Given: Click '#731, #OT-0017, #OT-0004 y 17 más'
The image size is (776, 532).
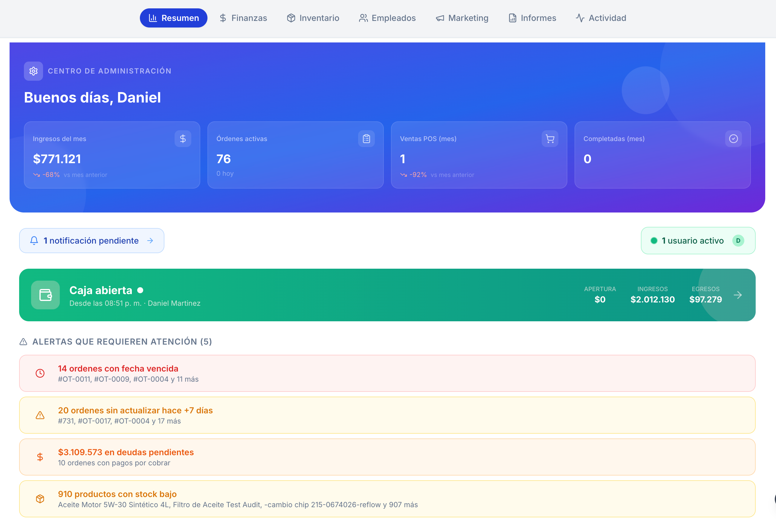Looking at the screenshot, I should 120,421.
